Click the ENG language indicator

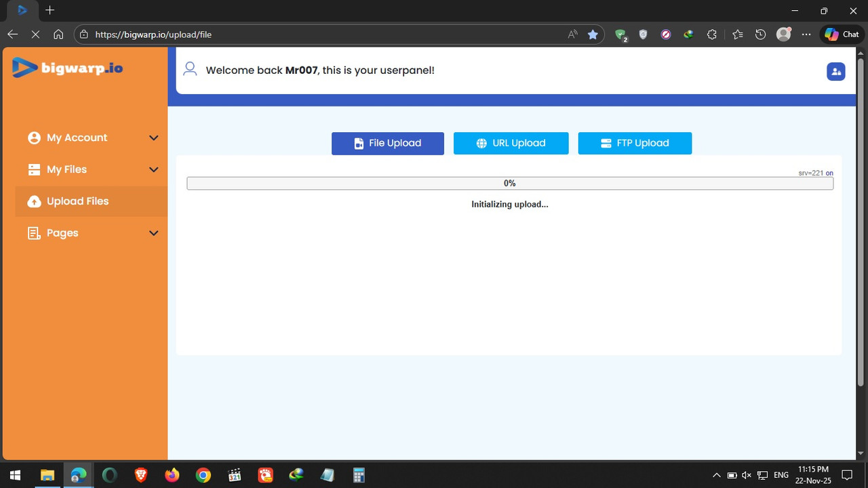(781, 475)
